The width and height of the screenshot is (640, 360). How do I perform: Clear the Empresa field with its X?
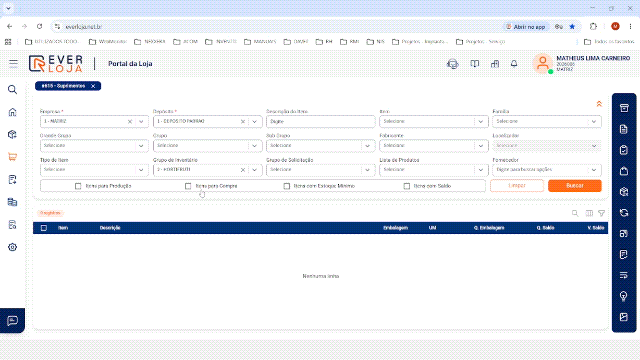(x=130, y=122)
